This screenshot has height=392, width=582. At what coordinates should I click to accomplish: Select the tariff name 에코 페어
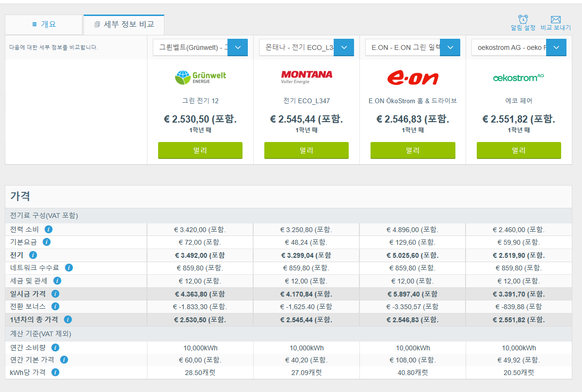coord(519,101)
